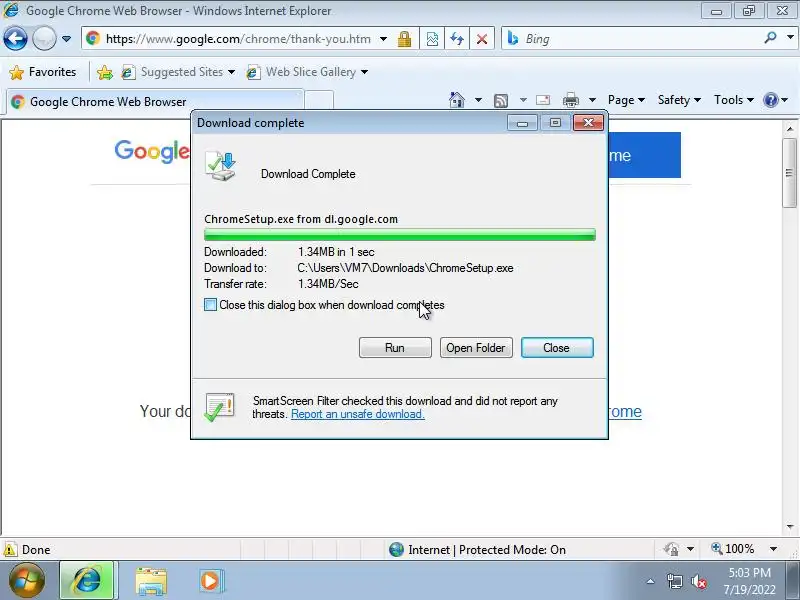Select the Google Chrome Web Browser tab

click(x=155, y=102)
